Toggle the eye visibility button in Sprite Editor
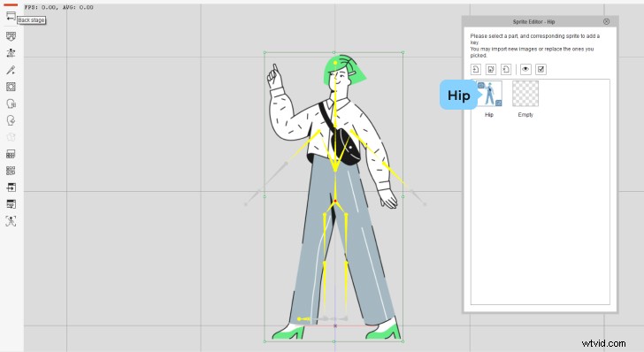This screenshot has height=352, width=644. click(525, 69)
